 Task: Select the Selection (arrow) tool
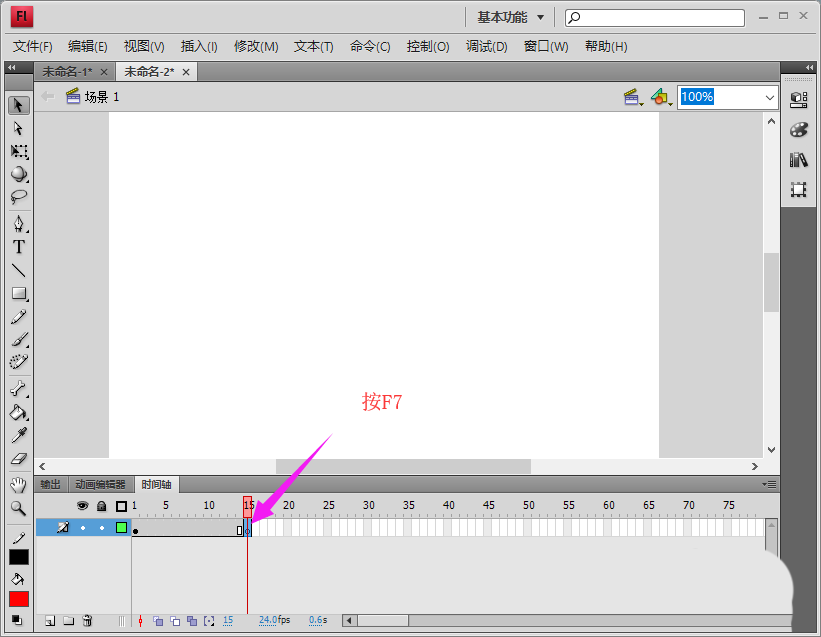(x=19, y=105)
